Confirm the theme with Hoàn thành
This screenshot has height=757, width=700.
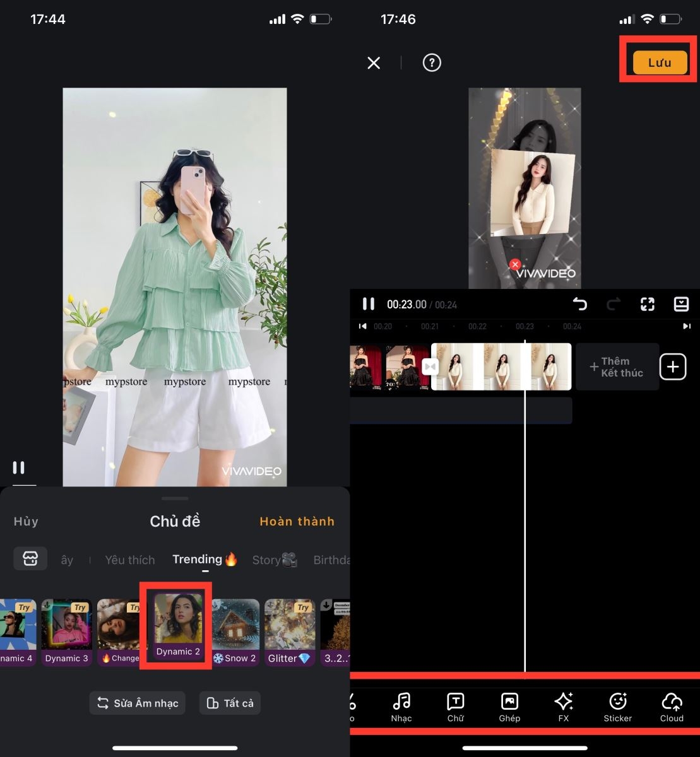coord(297,521)
